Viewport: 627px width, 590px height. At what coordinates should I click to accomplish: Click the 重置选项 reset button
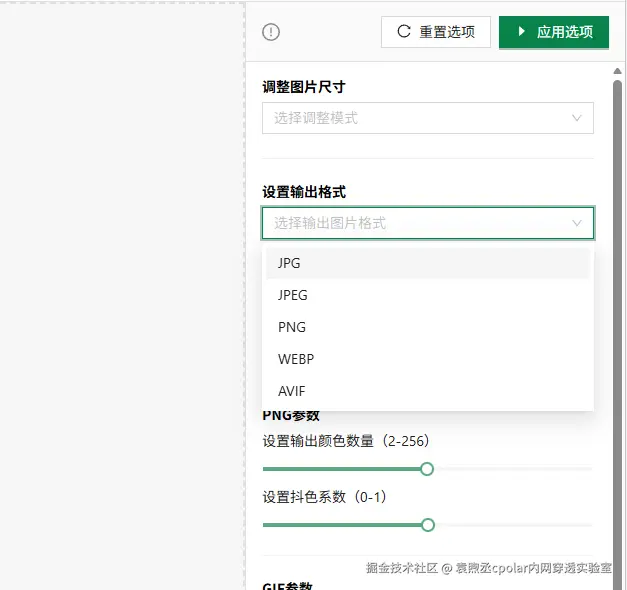click(x=436, y=32)
